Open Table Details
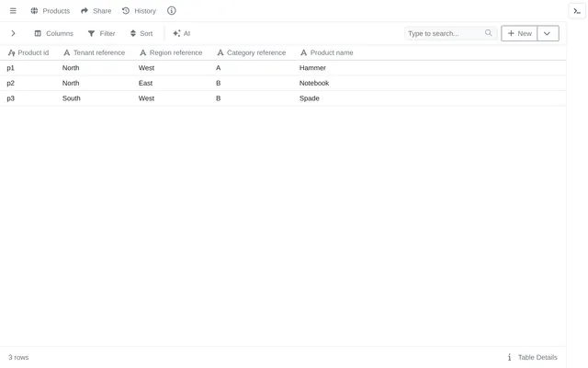Screen dimensions: 588x368 (x=533, y=358)
